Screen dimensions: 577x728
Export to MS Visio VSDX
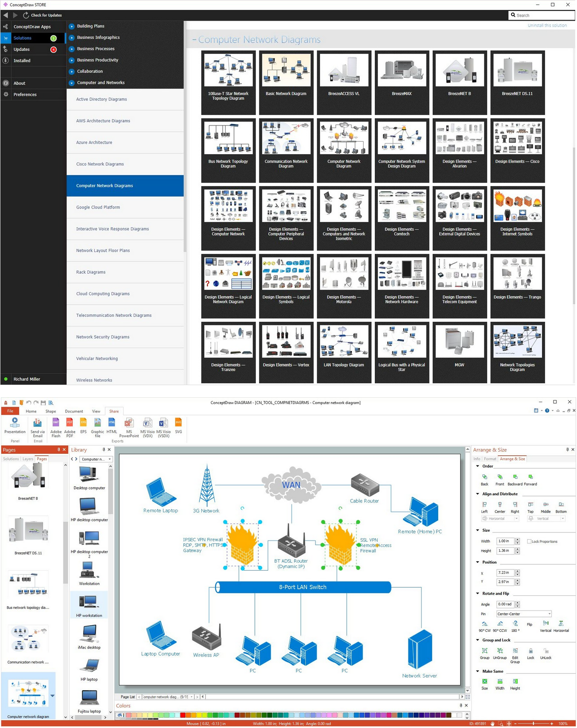164,428
